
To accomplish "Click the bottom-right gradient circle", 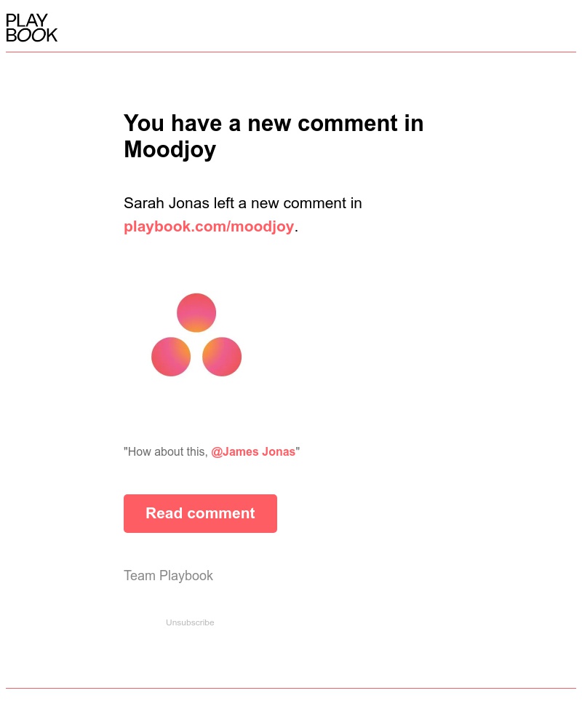I will tap(222, 357).
